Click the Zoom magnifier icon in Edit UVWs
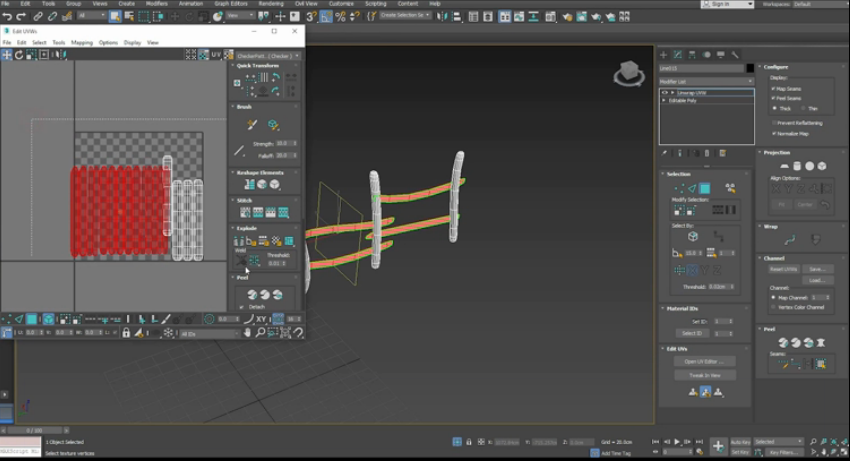This screenshot has height=461, width=850. point(260,332)
